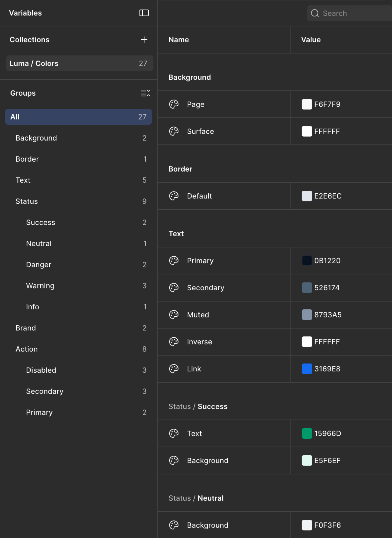
Task: Open the F6F7F9 swatch for Page
Action: coord(307,104)
